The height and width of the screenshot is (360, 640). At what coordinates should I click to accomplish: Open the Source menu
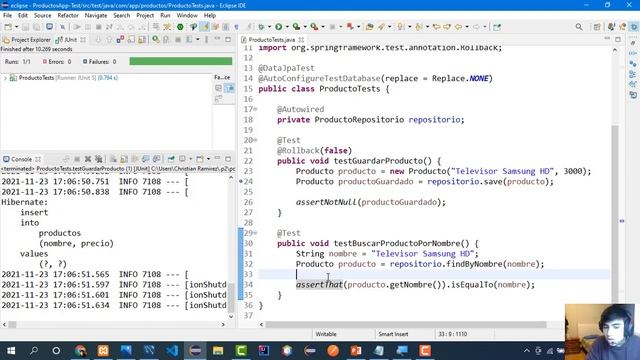click(42, 16)
